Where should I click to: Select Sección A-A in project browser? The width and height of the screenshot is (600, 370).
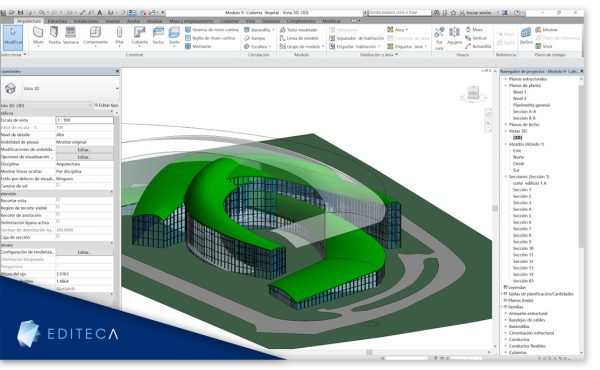click(x=524, y=111)
